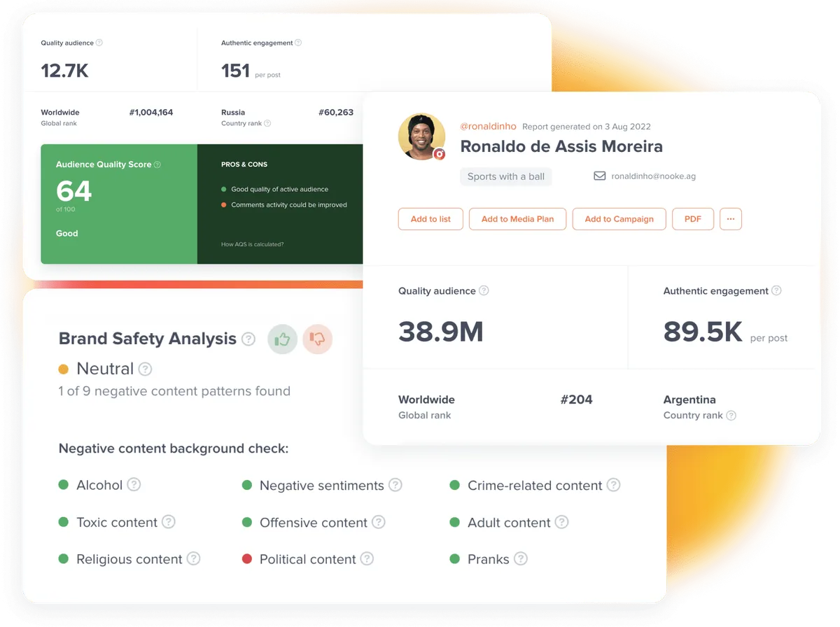
Task: Click help icon next to Political content
Action: click(367, 558)
